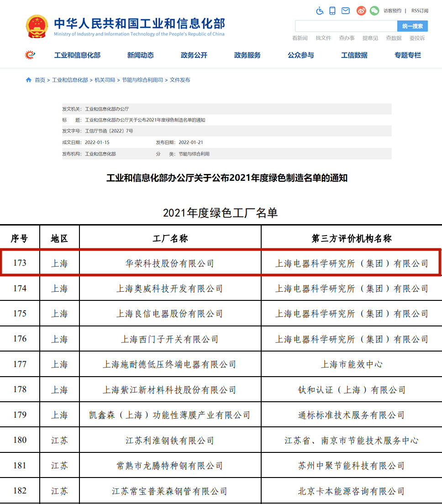Click the 江苏省、南京市节能技术服务中心 cell

351,441
